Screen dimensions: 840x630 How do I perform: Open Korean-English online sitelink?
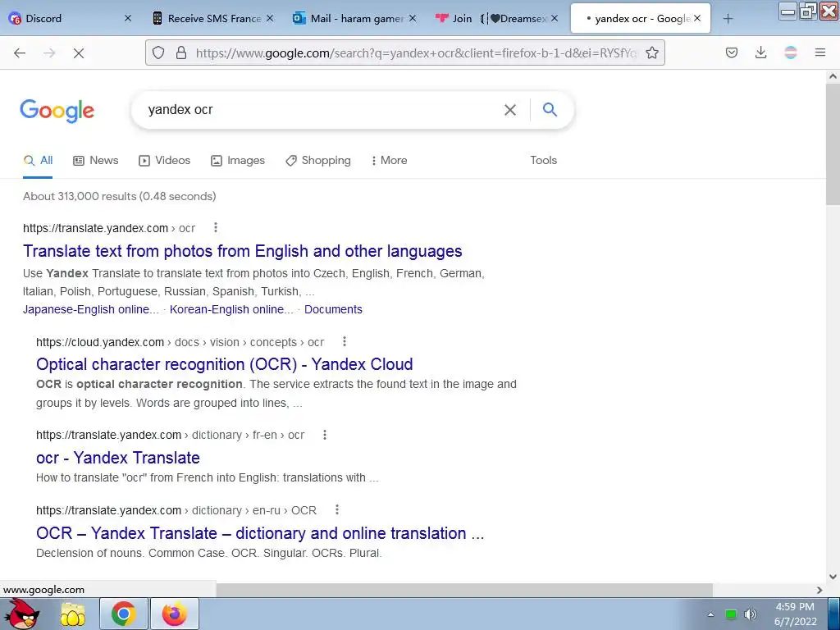pyautogui.click(x=231, y=309)
